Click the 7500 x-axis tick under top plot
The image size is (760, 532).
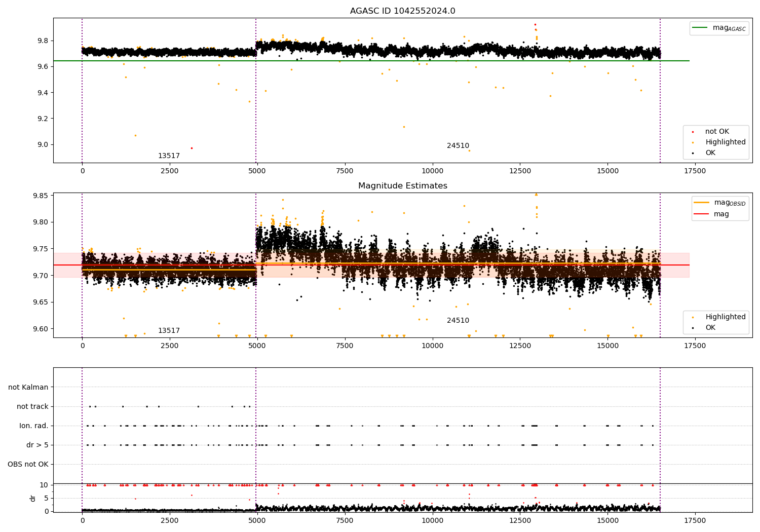(345, 171)
